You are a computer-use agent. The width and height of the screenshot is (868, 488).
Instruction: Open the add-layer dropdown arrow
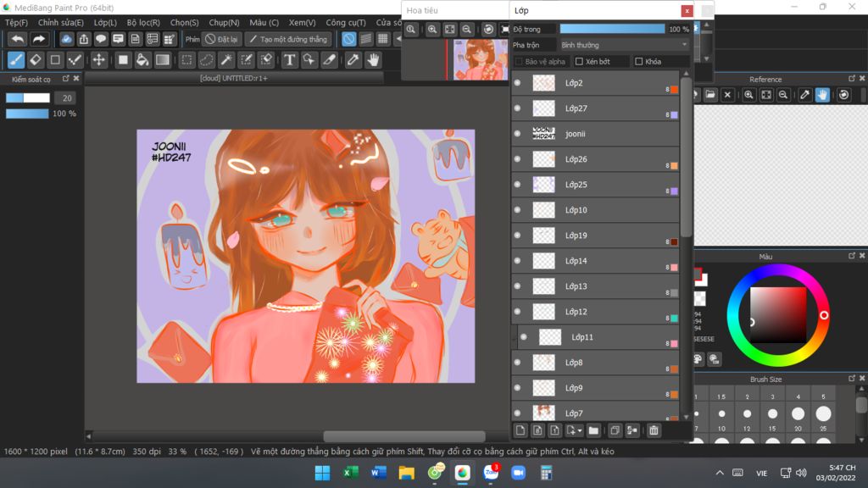coord(580,430)
